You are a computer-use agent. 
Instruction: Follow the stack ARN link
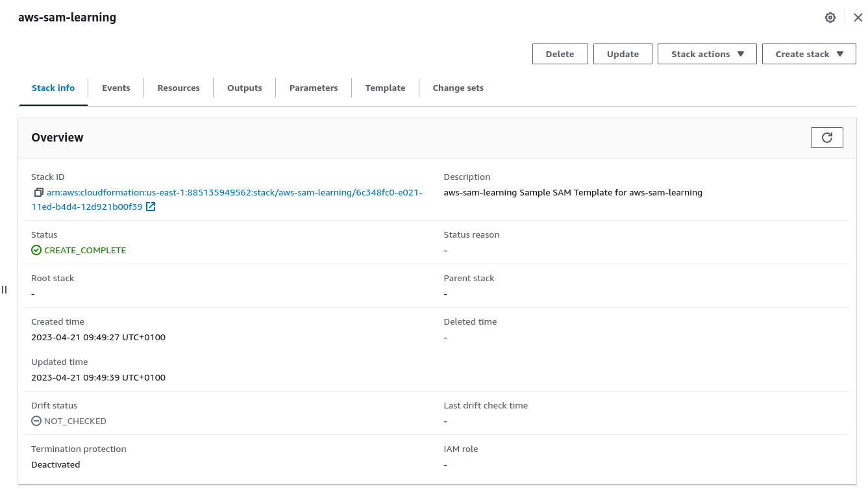pyautogui.click(x=234, y=193)
